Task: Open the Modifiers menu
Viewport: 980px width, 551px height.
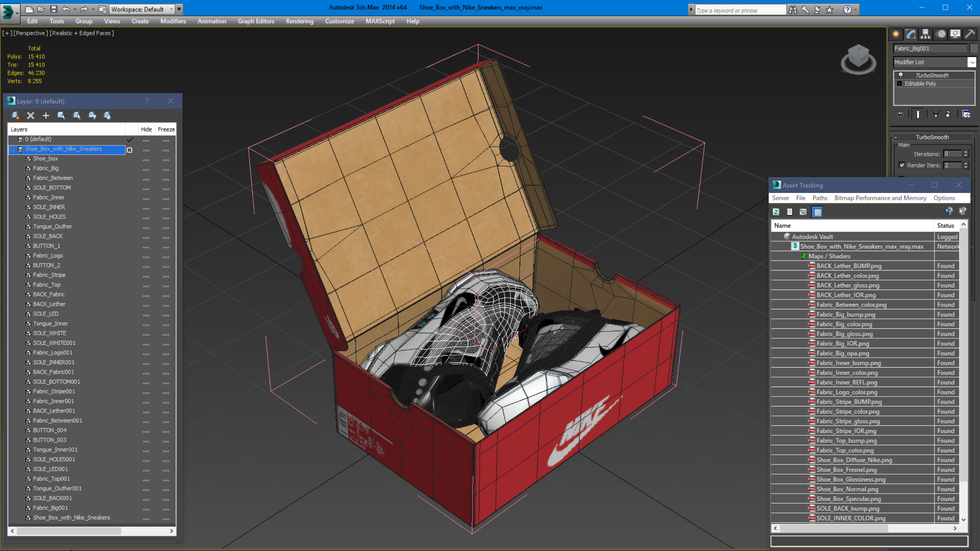Action: click(x=173, y=21)
